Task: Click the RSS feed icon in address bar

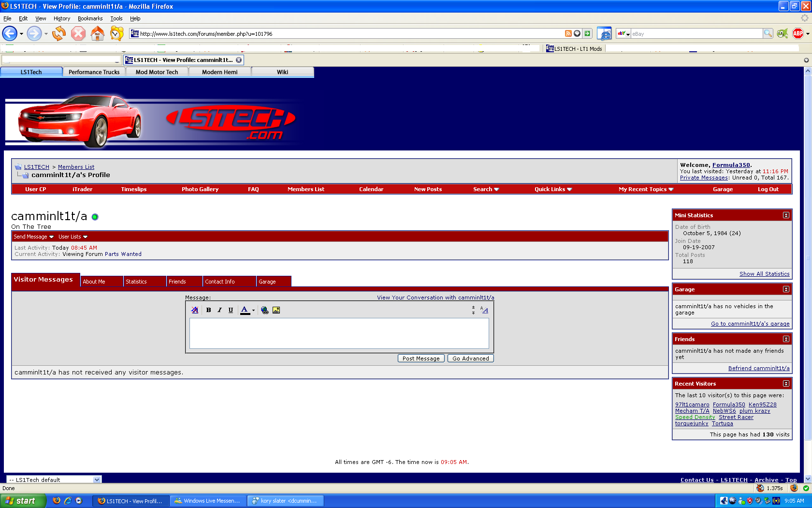Action: click(568, 33)
